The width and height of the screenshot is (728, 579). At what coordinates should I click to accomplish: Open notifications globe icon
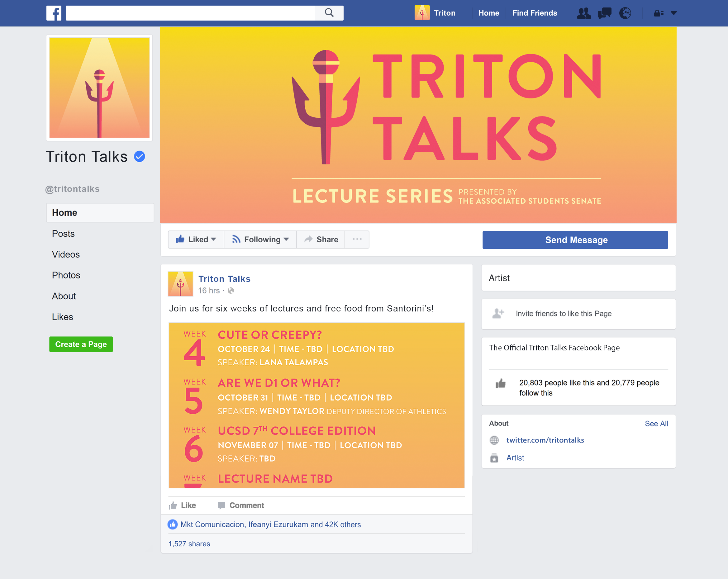coord(625,13)
